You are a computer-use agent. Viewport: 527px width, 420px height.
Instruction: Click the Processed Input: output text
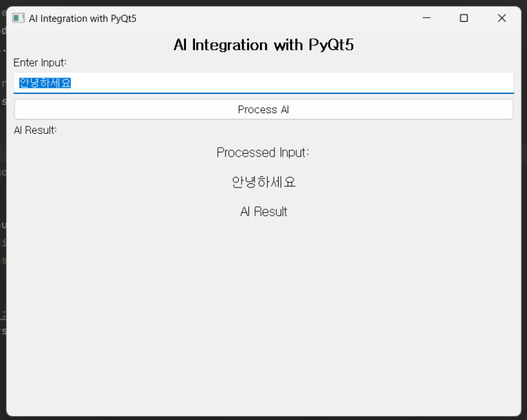(263, 152)
